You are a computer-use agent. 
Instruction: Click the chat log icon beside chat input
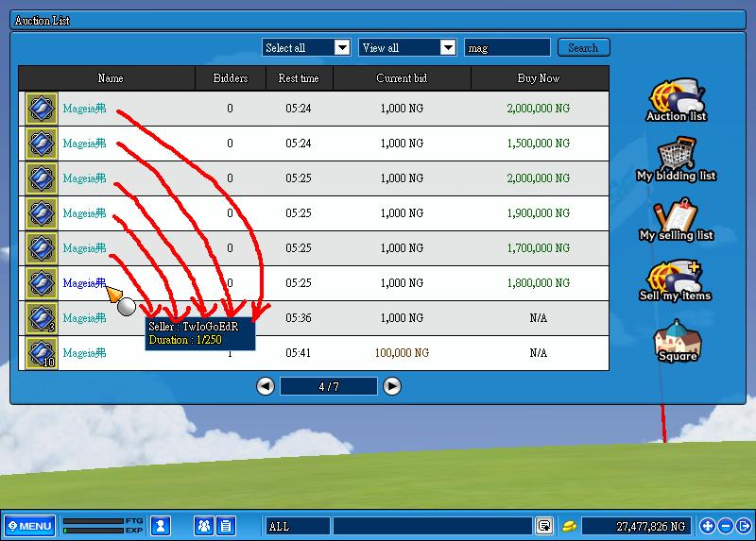(544, 526)
